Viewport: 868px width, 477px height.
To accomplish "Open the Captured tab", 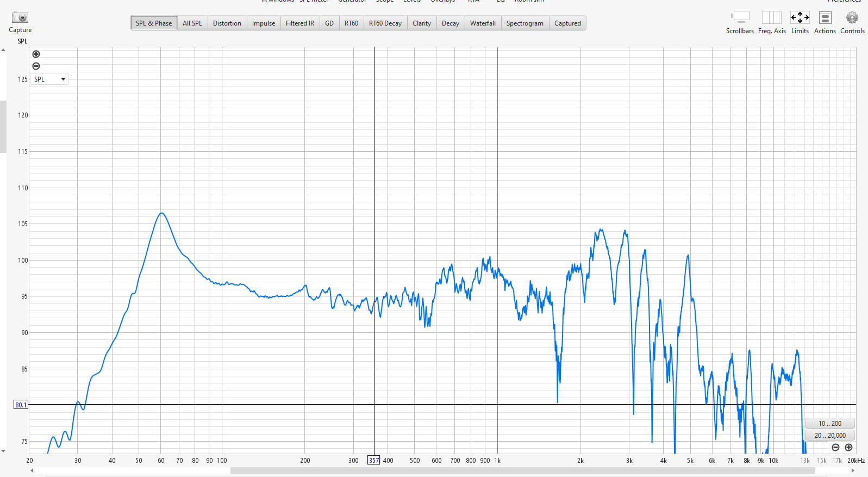I will click(567, 23).
